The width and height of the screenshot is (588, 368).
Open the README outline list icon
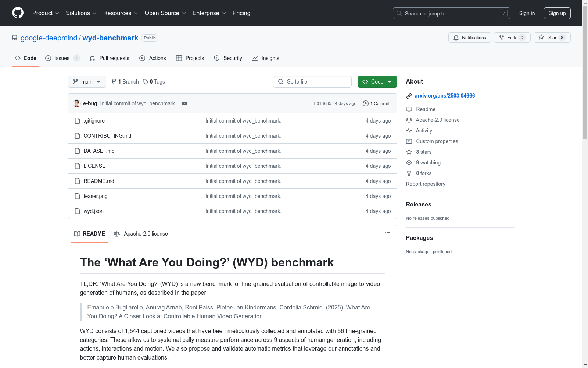pos(387,234)
